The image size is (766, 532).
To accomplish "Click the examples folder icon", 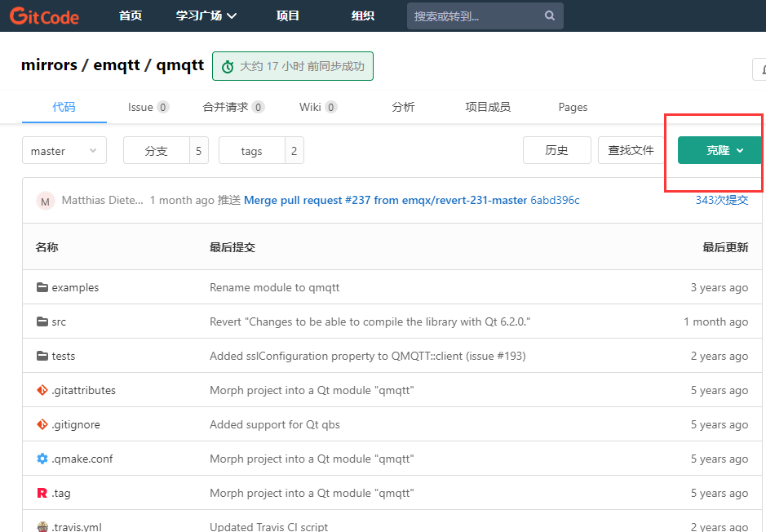I will click(x=42, y=287).
